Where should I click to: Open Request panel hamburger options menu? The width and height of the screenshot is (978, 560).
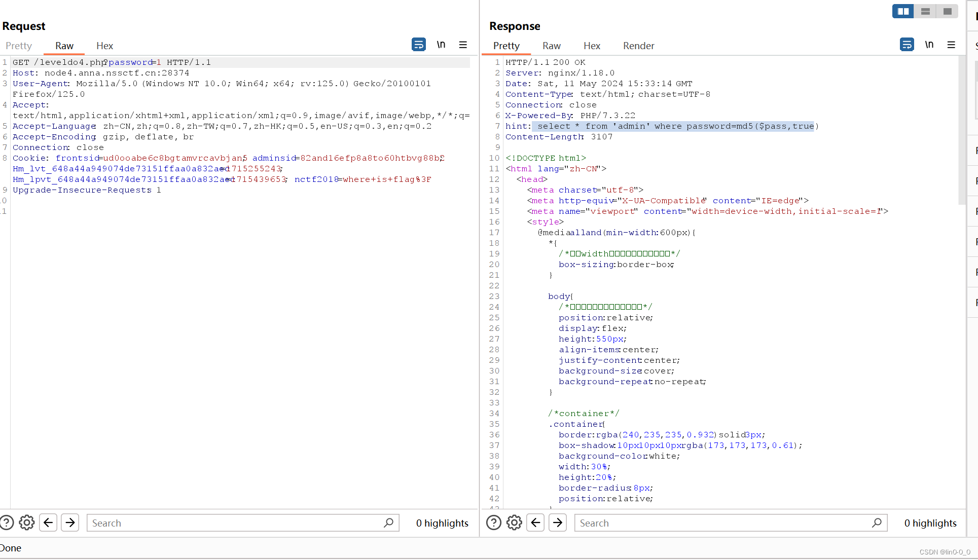463,45
